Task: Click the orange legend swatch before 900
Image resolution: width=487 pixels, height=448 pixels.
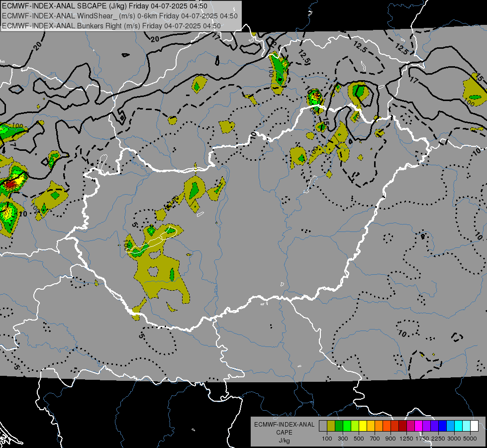Action: pyautogui.click(x=379, y=426)
